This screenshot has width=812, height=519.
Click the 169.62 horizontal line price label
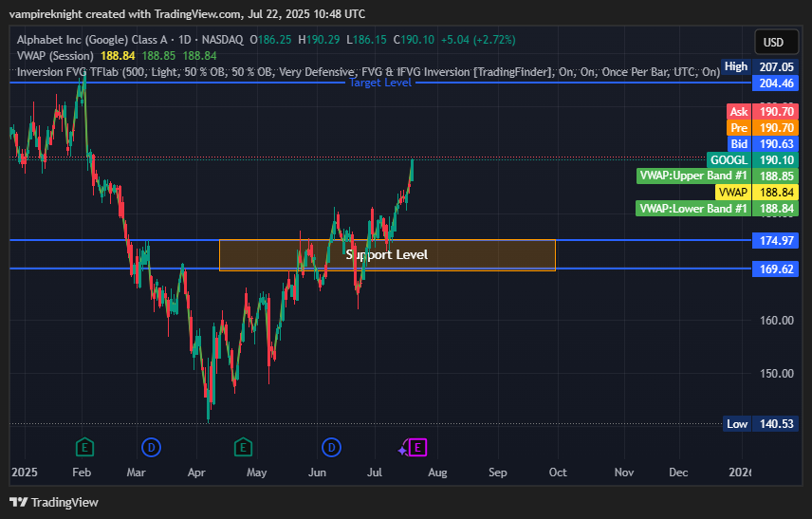[x=775, y=269]
